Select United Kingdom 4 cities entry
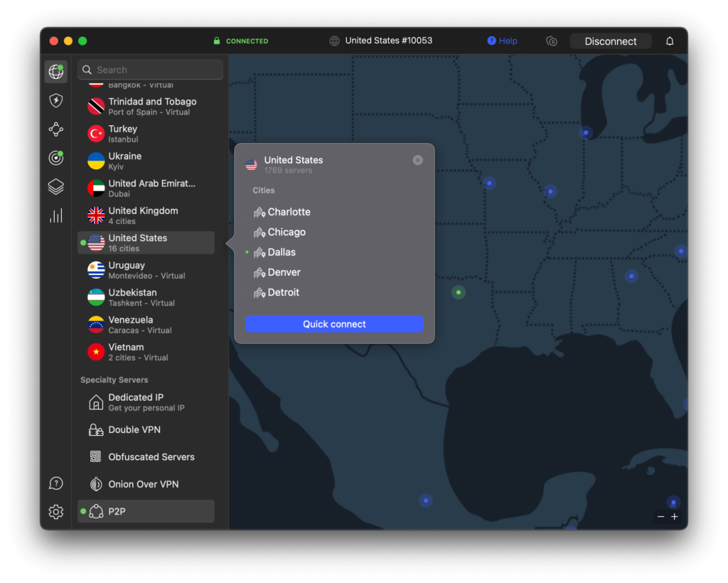This screenshot has height=583, width=728. pos(146,215)
